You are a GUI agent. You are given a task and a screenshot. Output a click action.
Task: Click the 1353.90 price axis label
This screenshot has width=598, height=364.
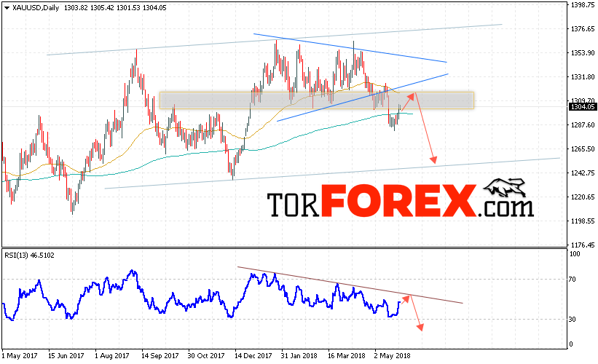(x=583, y=53)
